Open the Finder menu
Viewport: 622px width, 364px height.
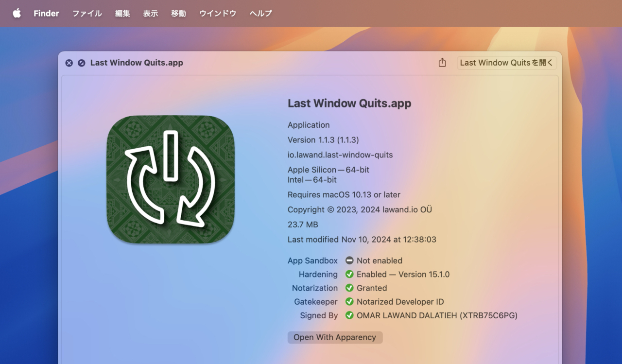[46, 14]
